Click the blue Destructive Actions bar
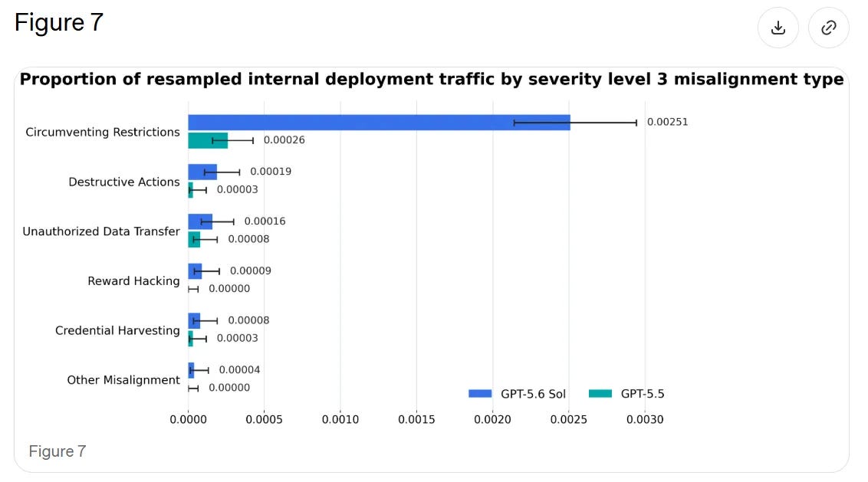This screenshot has height=482, width=868. [x=202, y=172]
